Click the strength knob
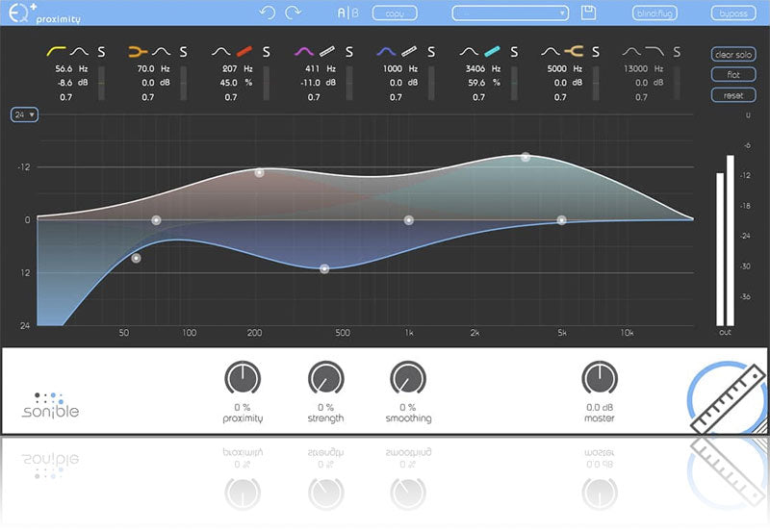The width and height of the screenshot is (770, 532). 325,378
